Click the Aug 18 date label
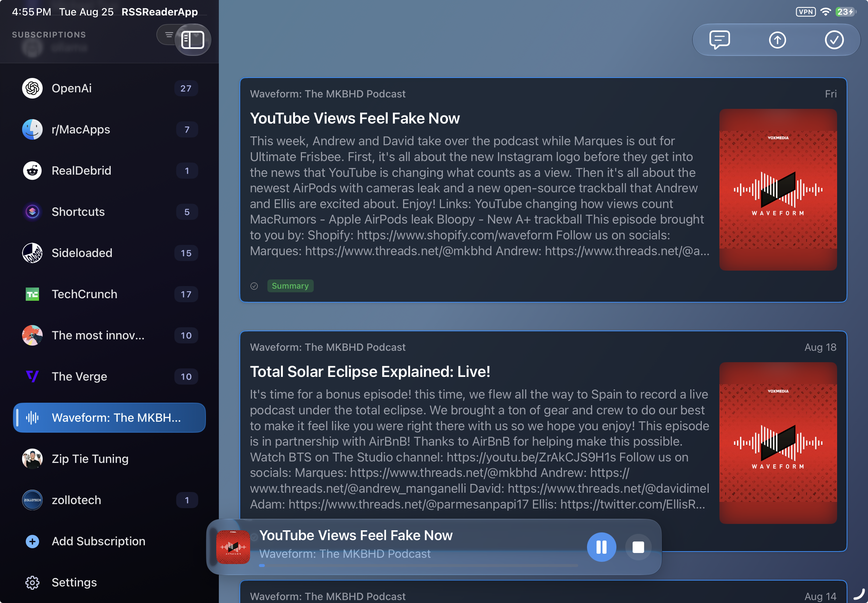 [821, 347]
